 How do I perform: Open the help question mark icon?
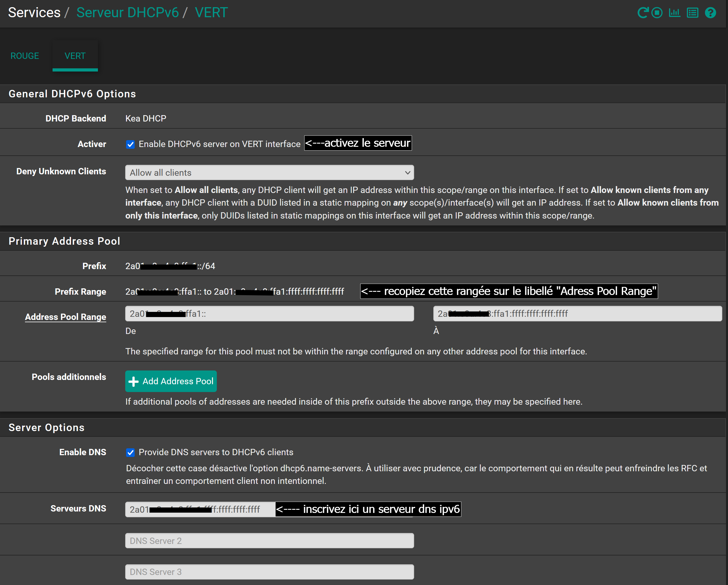click(x=710, y=13)
